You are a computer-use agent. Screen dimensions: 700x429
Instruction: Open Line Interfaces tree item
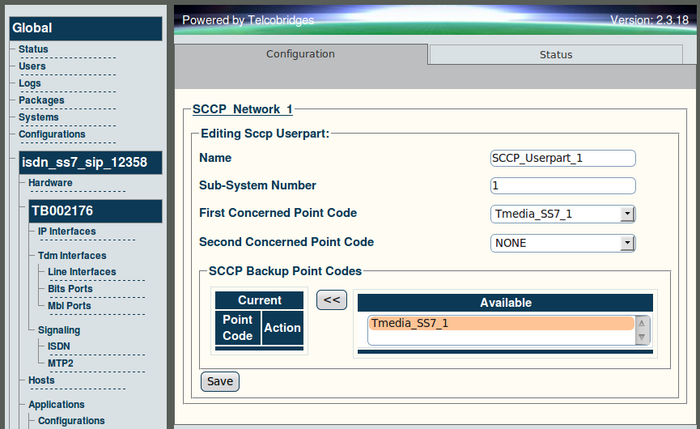coord(81,271)
